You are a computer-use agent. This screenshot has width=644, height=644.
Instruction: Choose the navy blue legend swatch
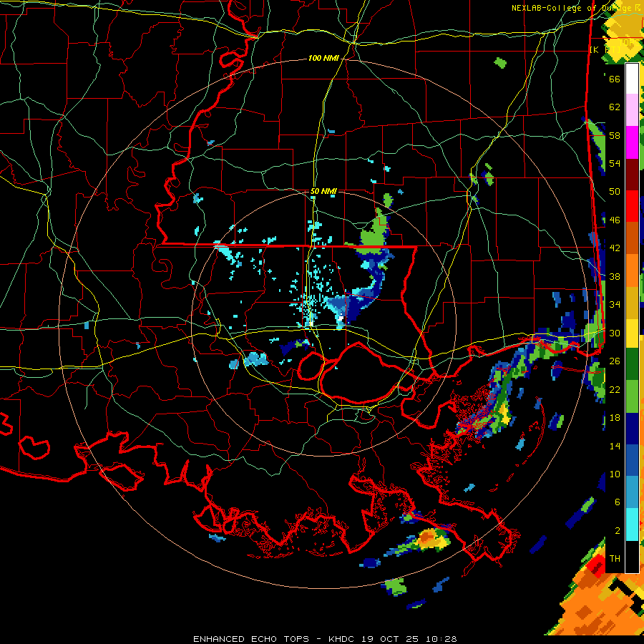coord(632,429)
